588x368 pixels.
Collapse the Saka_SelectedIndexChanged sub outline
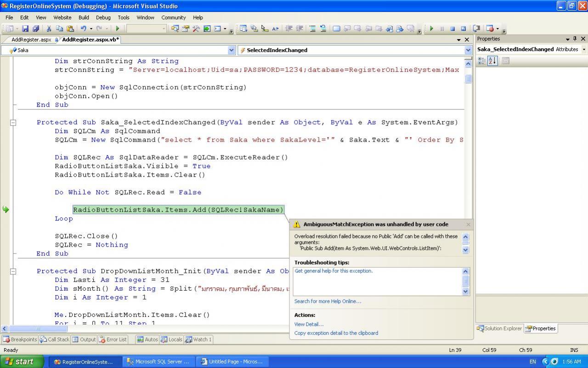click(x=13, y=122)
